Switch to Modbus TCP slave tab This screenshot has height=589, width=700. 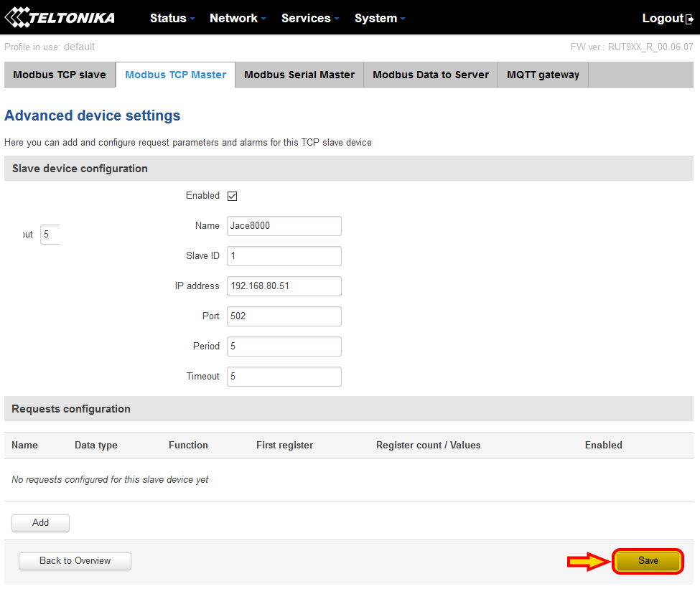(60, 75)
